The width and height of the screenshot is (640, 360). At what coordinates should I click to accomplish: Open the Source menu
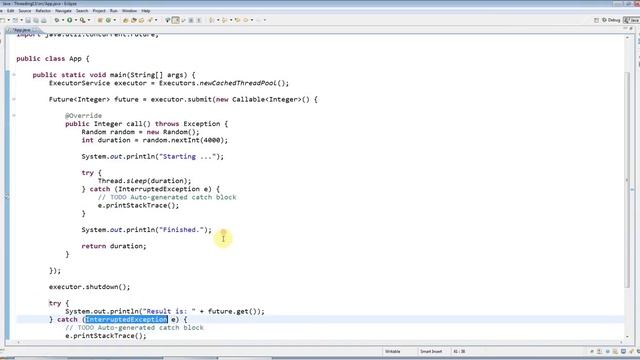pos(24,11)
